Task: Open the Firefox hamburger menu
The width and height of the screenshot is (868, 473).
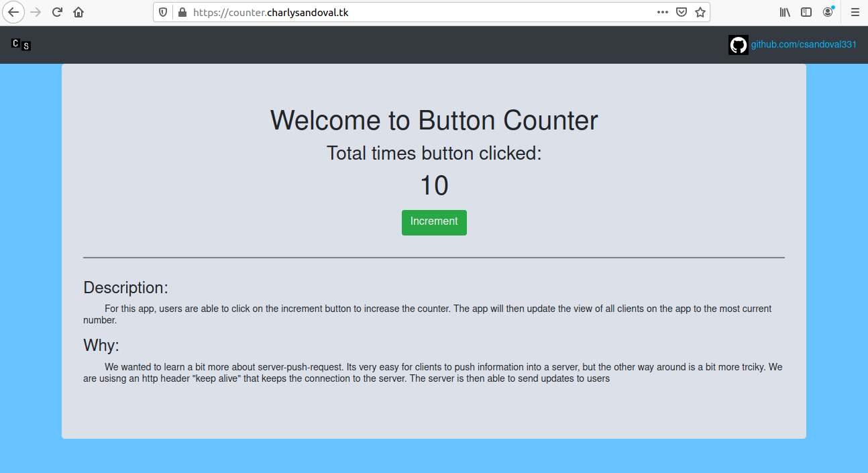Action: tap(855, 12)
